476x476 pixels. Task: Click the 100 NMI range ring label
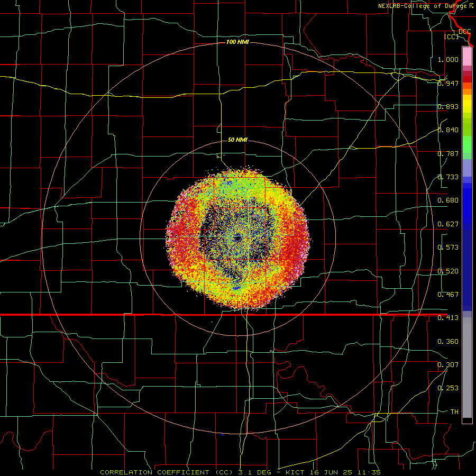click(237, 42)
